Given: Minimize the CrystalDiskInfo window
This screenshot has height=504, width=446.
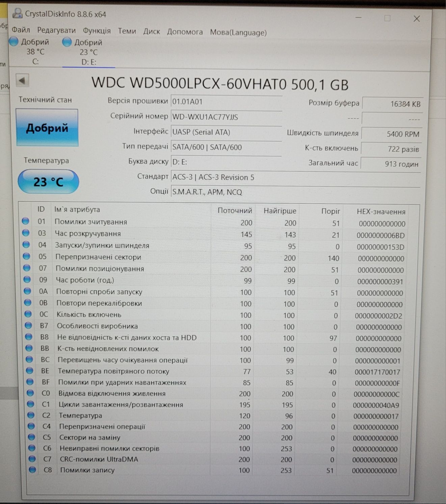Looking at the screenshot, I should point(359,18).
